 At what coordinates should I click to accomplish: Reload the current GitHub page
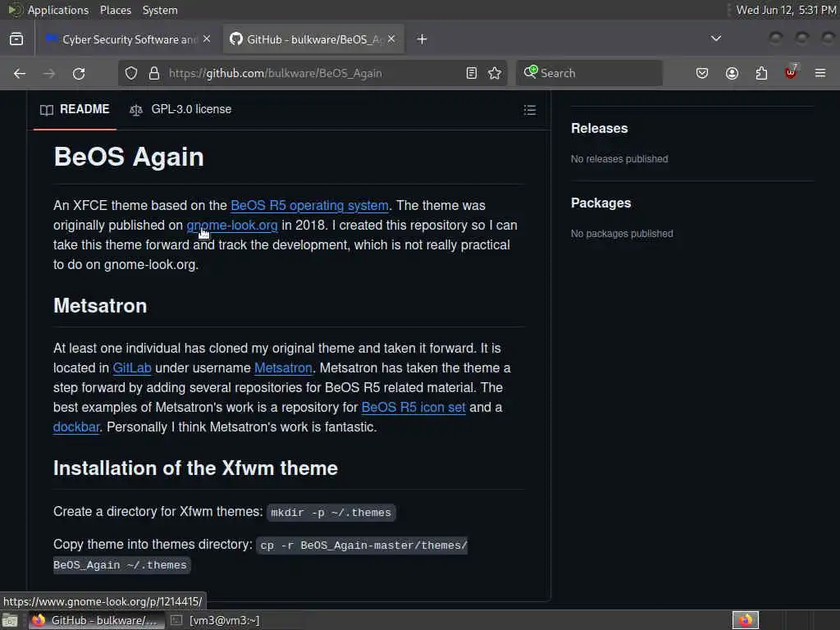(x=79, y=73)
